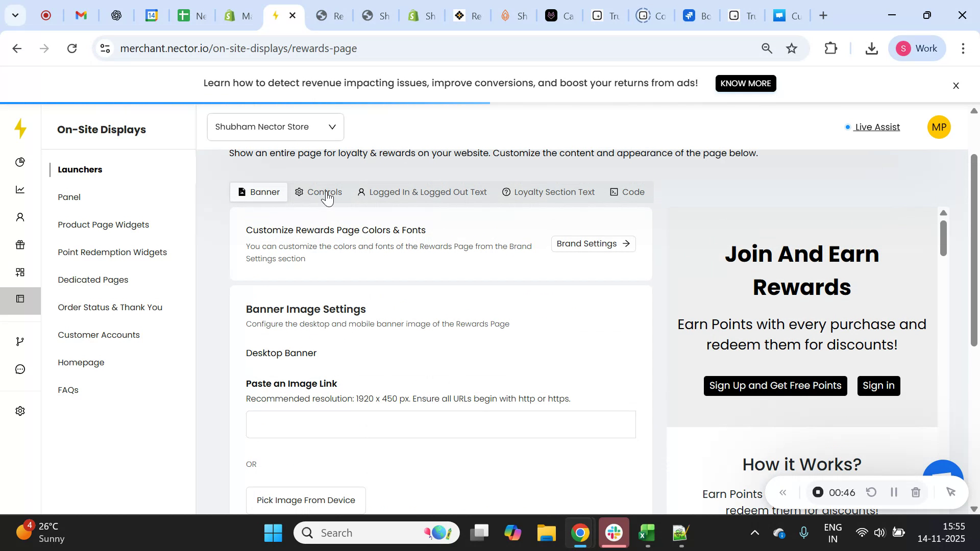Open the Analytics pie chart icon in sidebar
The image size is (980, 551).
pyautogui.click(x=20, y=162)
